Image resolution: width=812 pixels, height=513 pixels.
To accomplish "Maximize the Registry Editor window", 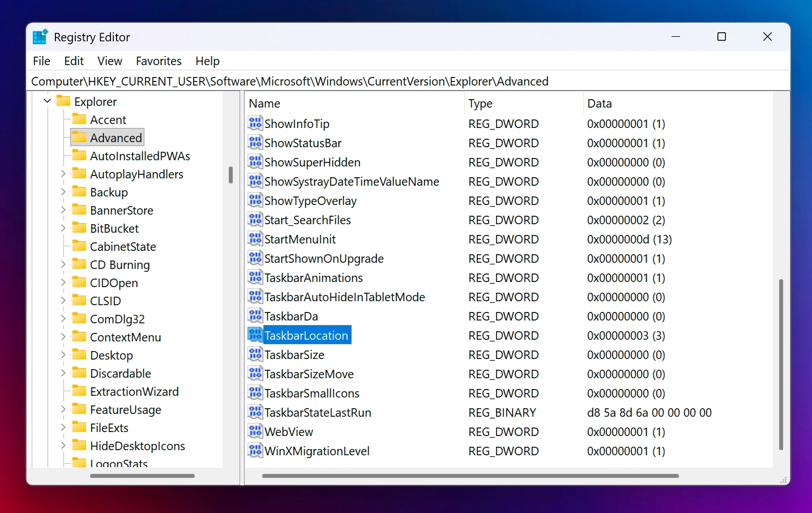I will 721,37.
